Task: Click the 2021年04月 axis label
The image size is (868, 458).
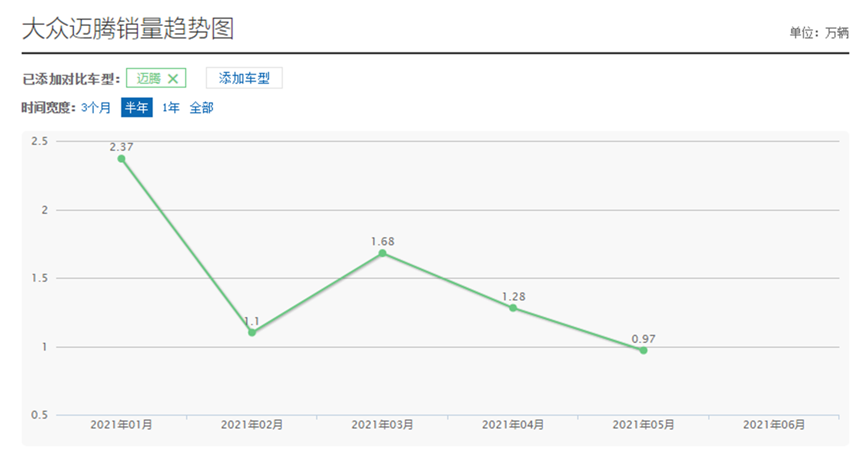Action: click(513, 425)
